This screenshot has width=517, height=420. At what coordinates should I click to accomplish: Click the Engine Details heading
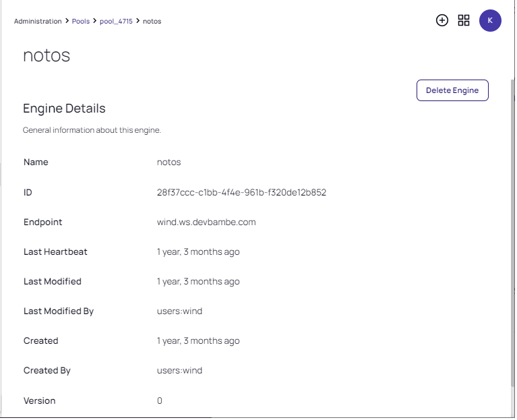(64, 109)
